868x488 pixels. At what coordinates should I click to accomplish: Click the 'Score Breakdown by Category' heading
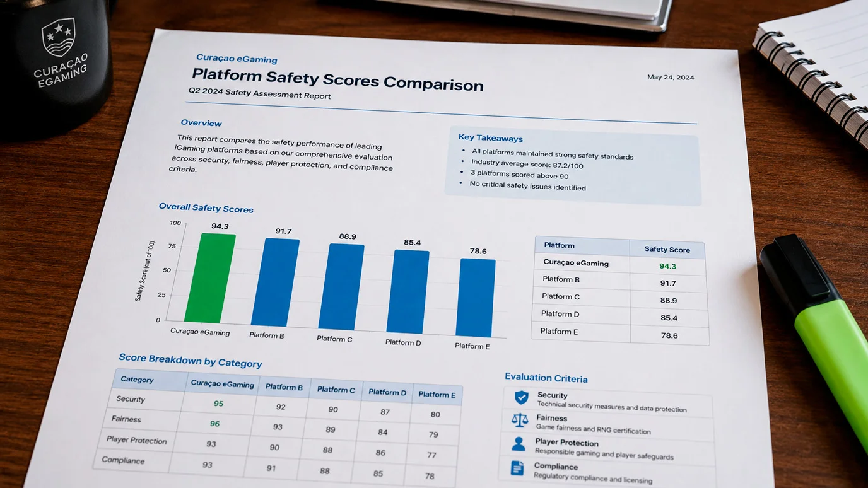coord(191,361)
